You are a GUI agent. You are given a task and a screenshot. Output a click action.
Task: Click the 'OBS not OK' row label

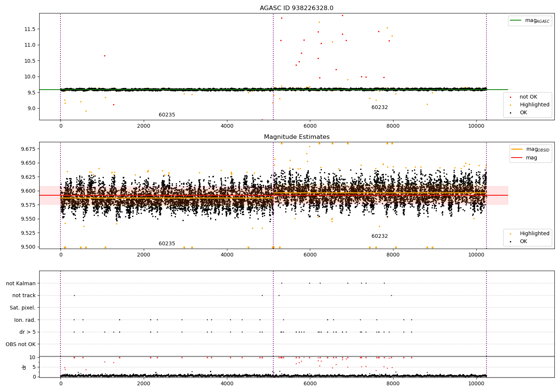click(21, 344)
